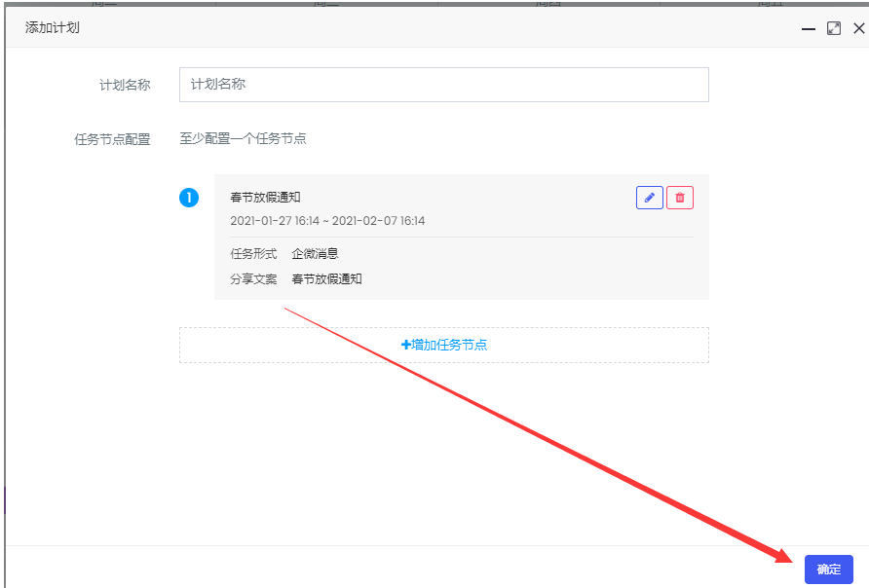
Task: Focus the 计划名称 input field
Action: tap(444, 85)
